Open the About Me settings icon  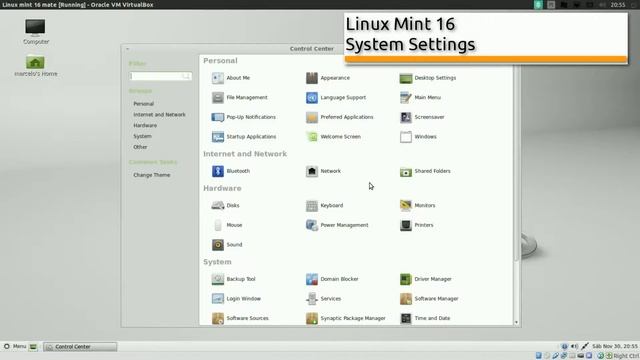click(218, 78)
